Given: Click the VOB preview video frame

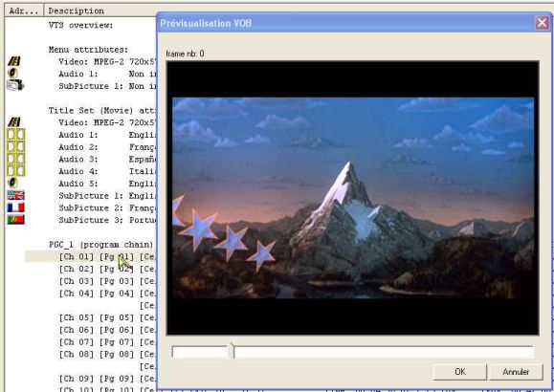Looking at the screenshot, I should pos(353,198).
